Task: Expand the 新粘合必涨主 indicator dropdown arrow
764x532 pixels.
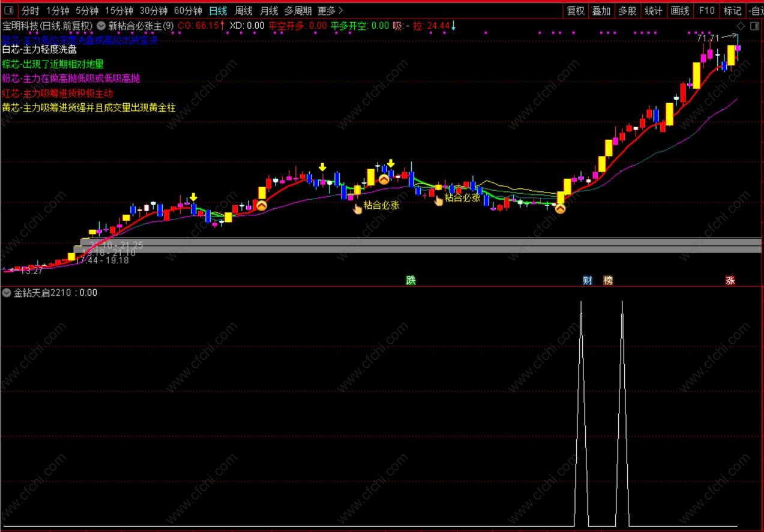Action: (101, 26)
